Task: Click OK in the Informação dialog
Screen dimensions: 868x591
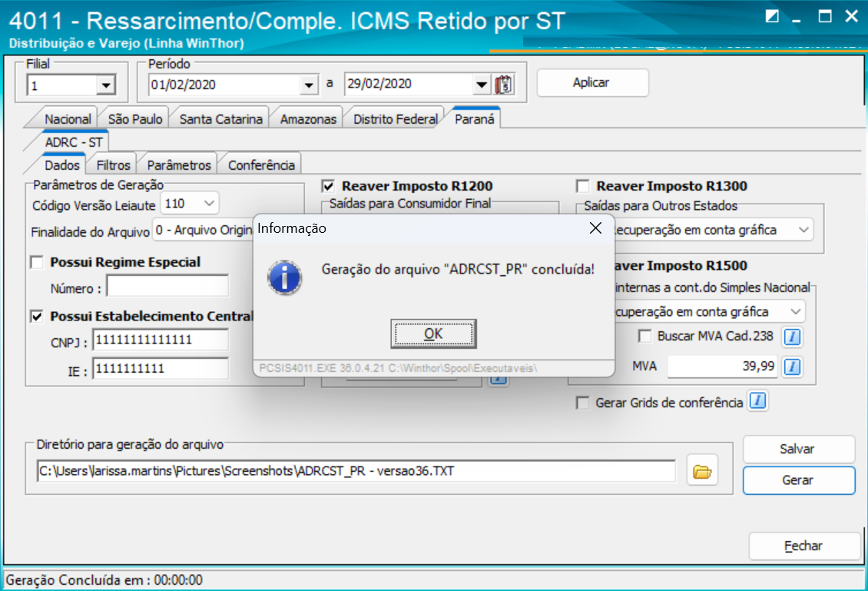Action: [x=433, y=334]
